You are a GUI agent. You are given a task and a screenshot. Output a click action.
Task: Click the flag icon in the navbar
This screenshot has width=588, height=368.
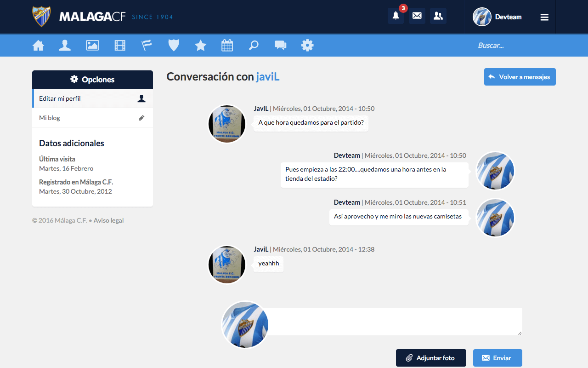pyautogui.click(x=147, y=45)
